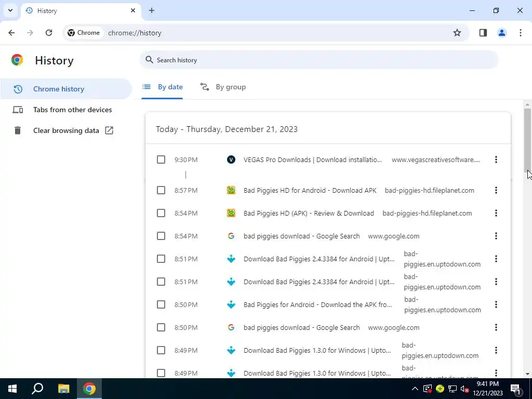Open the notification center icon
The image size is (532, 399).
[x=516, y=389]
